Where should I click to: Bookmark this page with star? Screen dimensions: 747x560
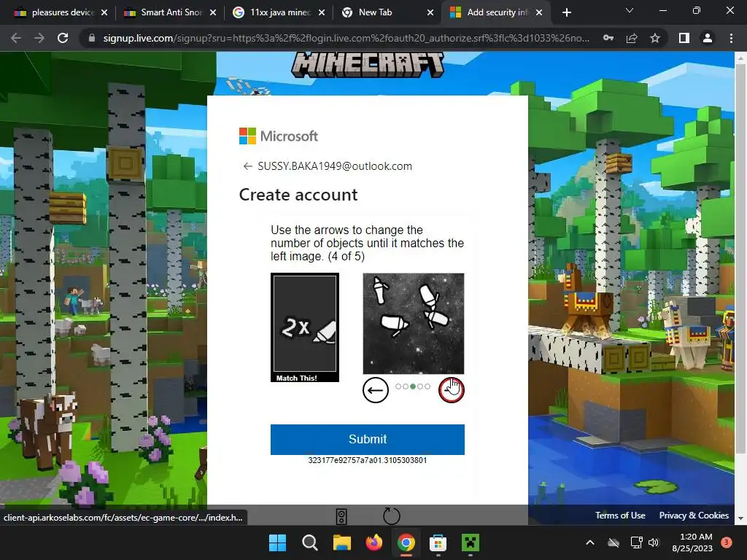point(655,38)
